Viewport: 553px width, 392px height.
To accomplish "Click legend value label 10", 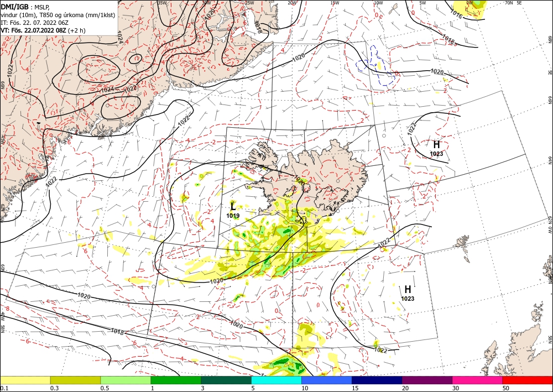I will [305, 388].
